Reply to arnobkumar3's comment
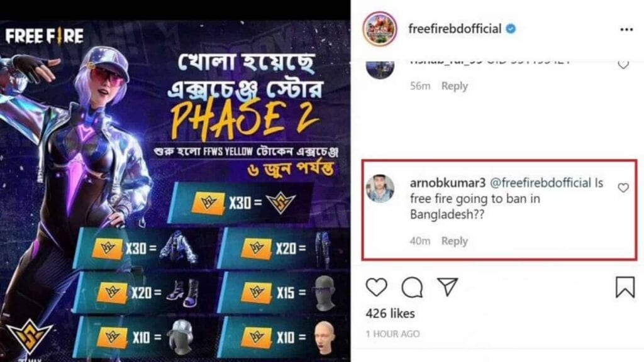The height and width of the screenshot is (362, 644). click(x=454, y=241)
